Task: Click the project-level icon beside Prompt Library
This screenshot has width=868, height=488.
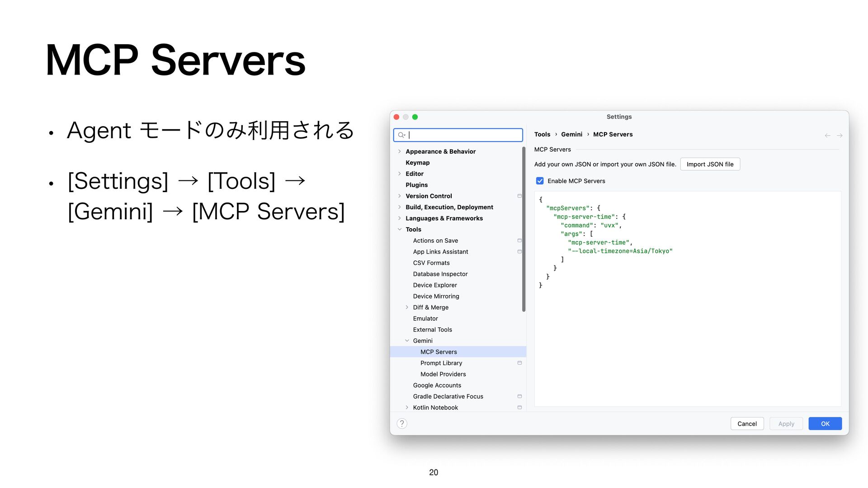Action: tap(519, 363)
